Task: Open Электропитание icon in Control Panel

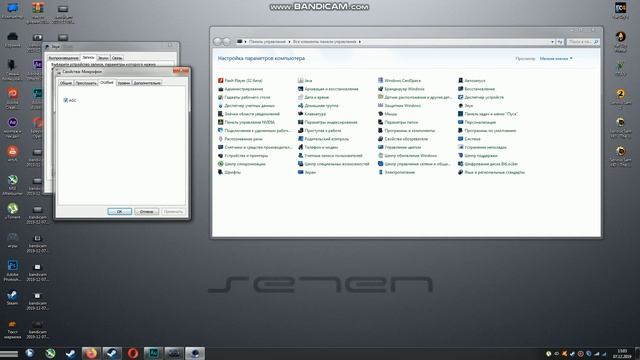Action: click(380, 172)
